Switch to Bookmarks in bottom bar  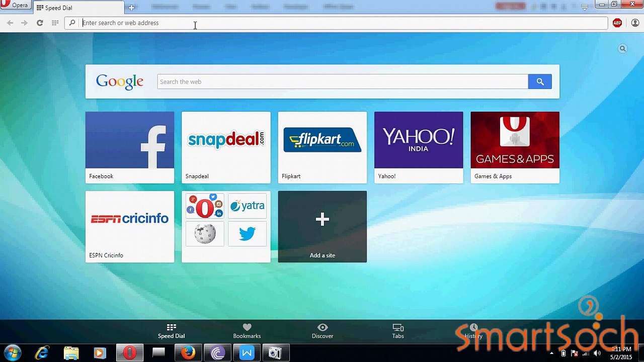tap(247, 331)
